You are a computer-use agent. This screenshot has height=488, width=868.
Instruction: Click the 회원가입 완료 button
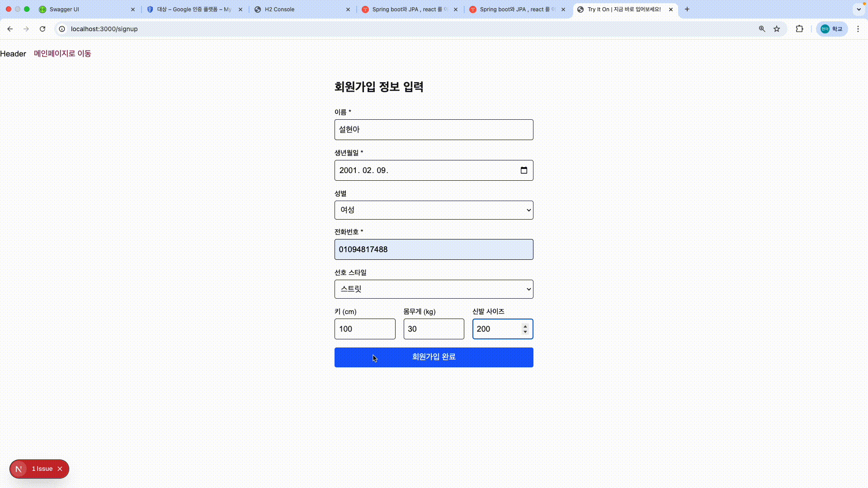434,357
